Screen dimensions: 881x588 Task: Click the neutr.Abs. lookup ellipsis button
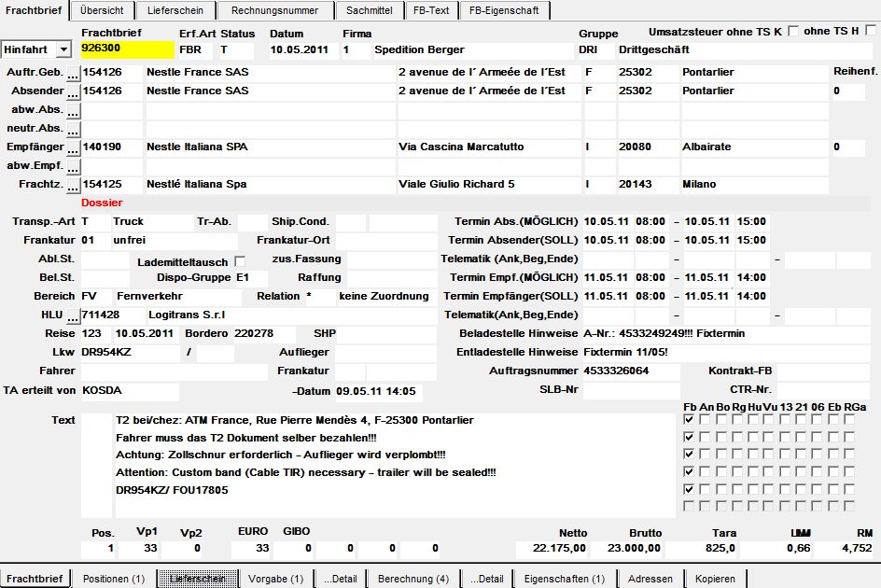73,130
